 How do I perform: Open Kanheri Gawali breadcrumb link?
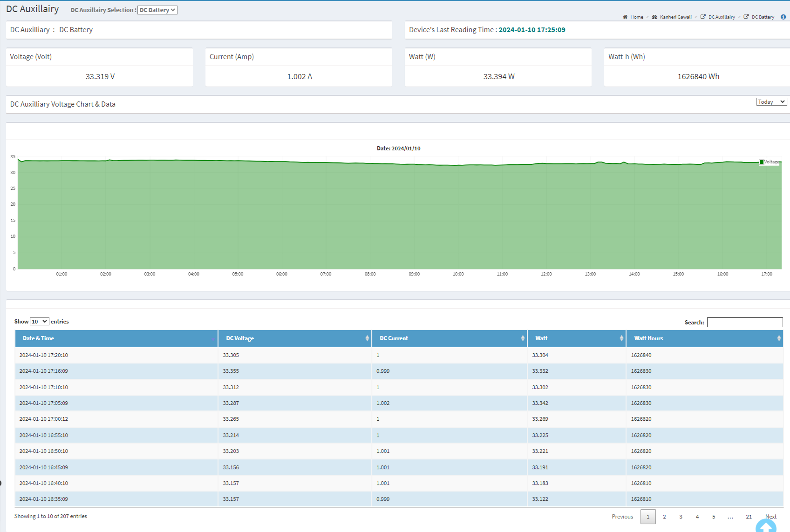click(x=676, y=17)
